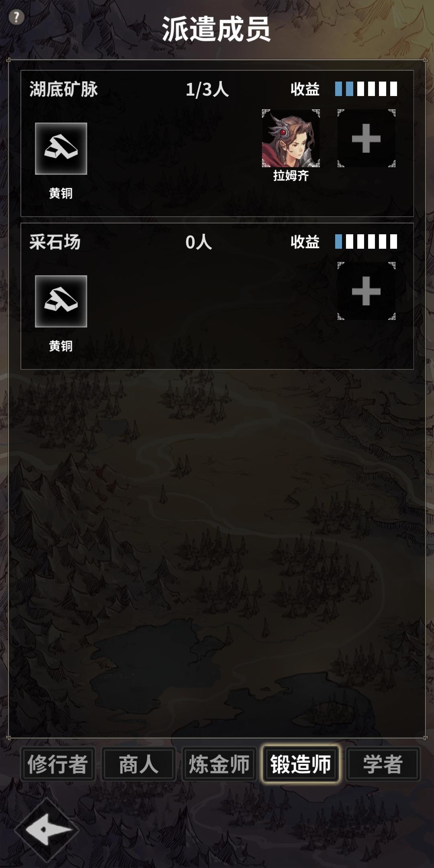
Task: Select brass ingot icon in 湖底矿脉
Action: pyautogui.click(x=61, y=149)
